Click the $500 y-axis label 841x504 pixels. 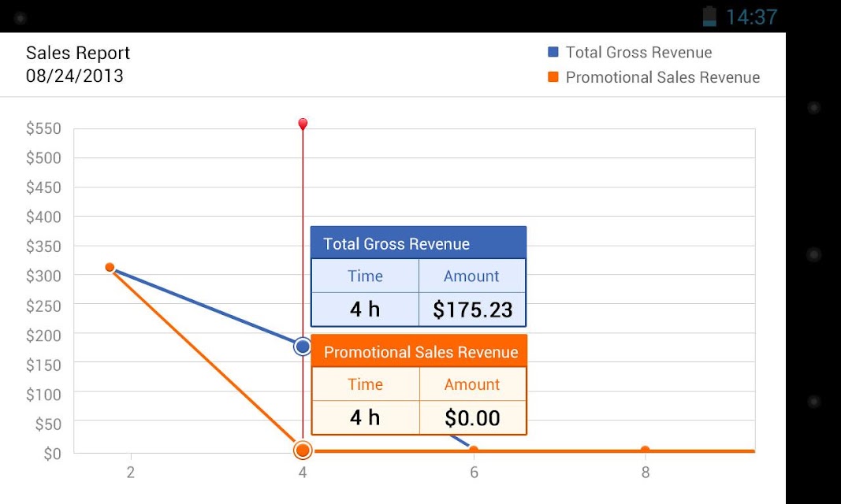click(43, 158)
